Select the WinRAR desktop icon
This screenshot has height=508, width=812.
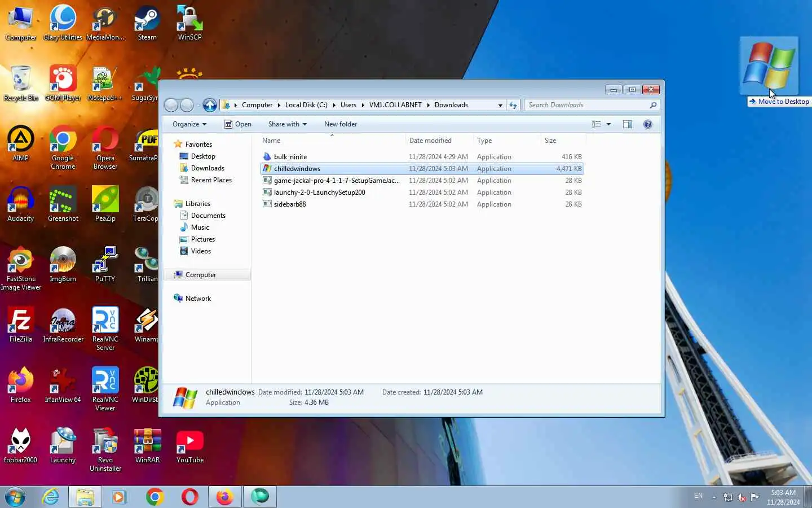147,446
